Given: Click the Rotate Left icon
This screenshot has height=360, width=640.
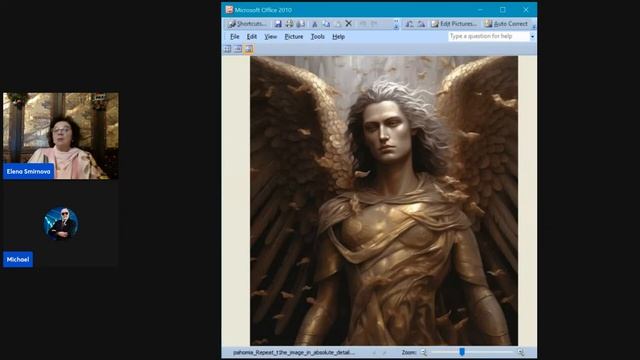Looking at the screenshot, I should (409, 24).
